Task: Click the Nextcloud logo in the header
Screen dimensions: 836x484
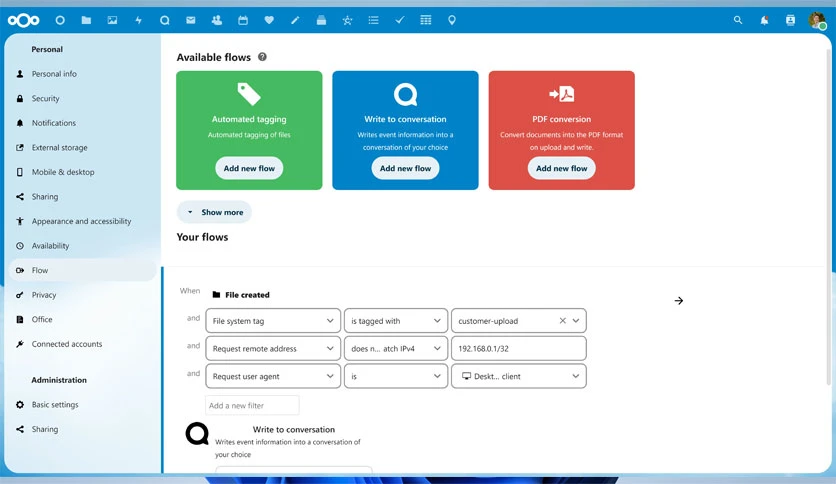Action: (x=23, y=20)
